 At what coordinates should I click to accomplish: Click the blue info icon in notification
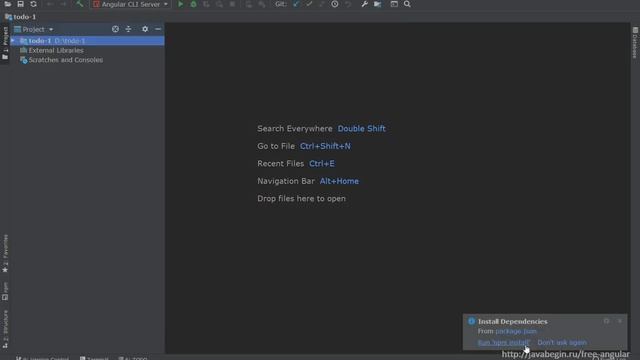(x=471, y=321)
